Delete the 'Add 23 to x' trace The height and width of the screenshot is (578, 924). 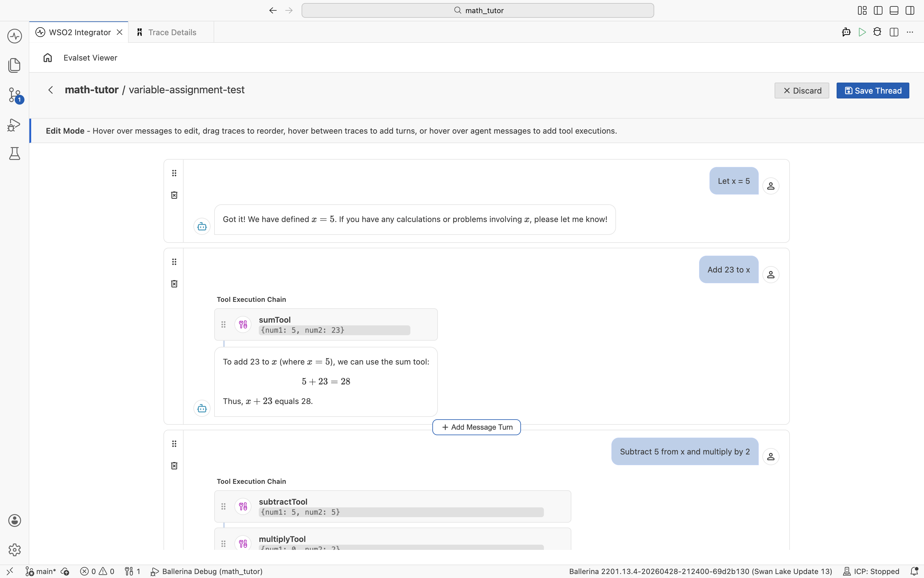tap(174, 284)
